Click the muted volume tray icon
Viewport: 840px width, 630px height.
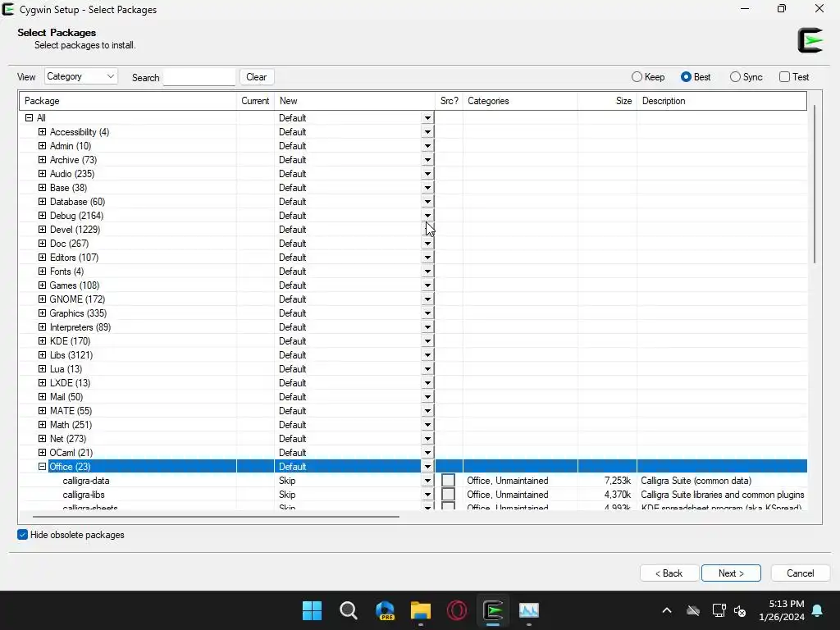pos(740,610)
